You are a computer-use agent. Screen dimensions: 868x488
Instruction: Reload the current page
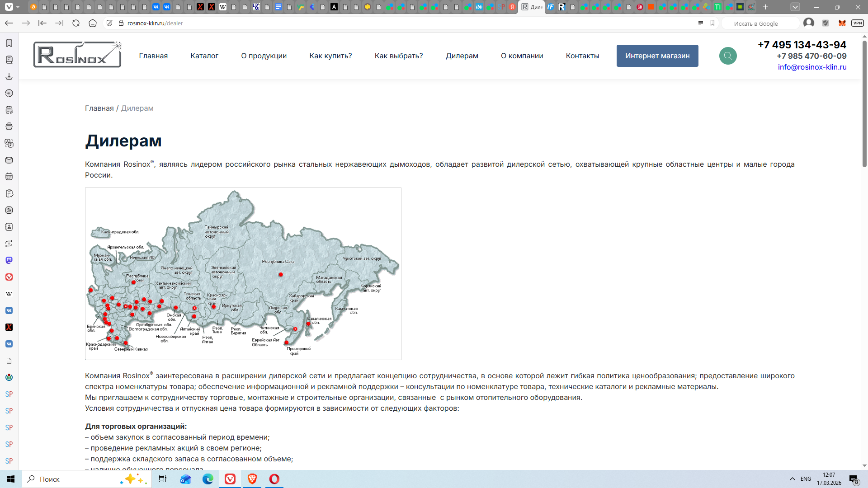pos(76,23)
